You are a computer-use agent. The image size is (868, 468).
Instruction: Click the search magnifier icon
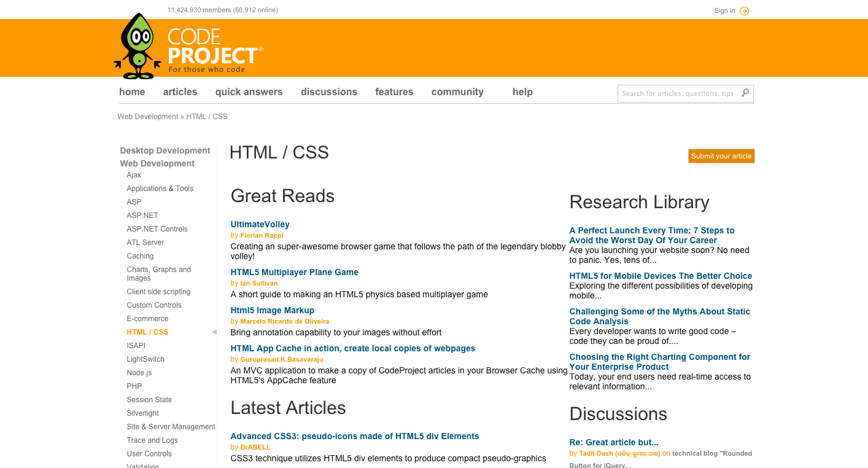tap(745, 93)
